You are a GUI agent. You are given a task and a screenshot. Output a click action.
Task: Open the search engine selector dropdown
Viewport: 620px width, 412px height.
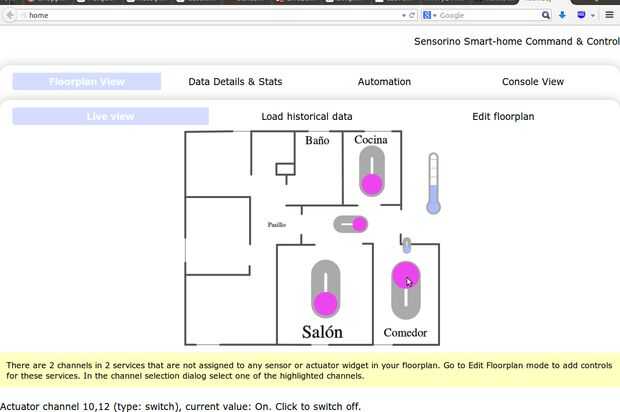429,15
